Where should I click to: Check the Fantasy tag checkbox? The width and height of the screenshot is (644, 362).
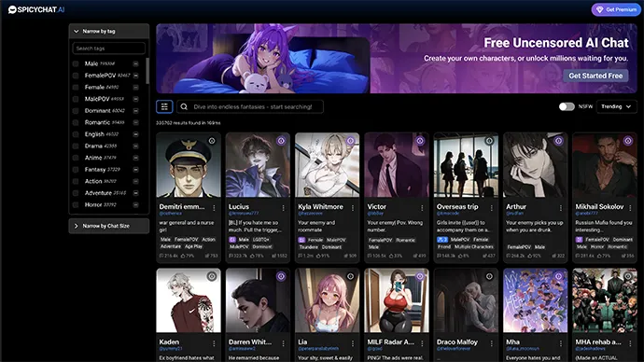tap(76, 170)
